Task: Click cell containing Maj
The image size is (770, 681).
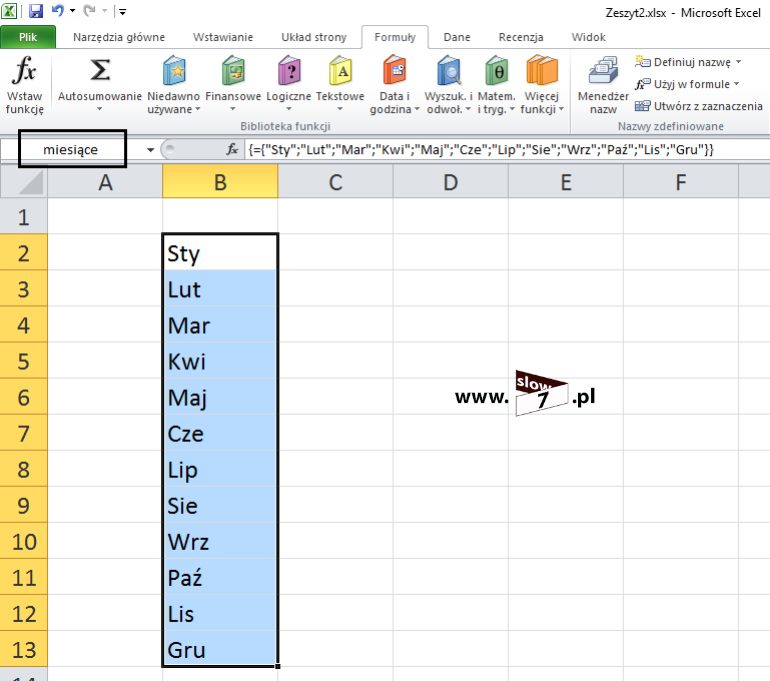Action: pos(220,397)
